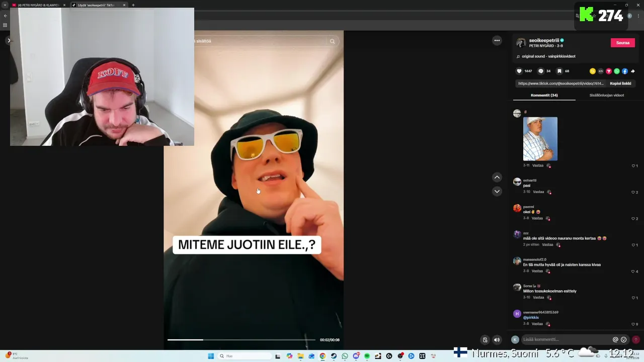Switch to the Kommentit (34) tab
Image resolution: width=644 pixels, height=362 pixels.
544,95
